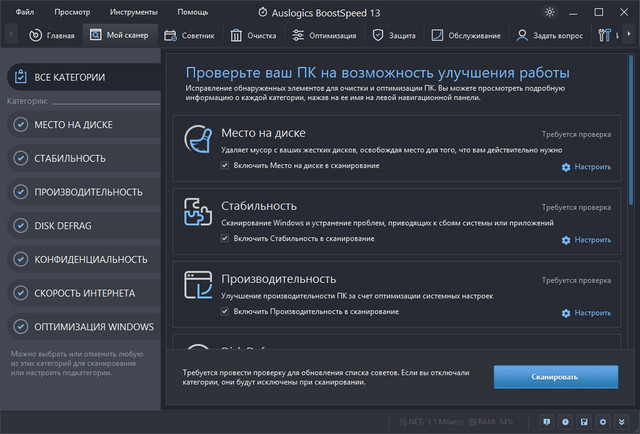Open the Оптимизация tab
Viewport: 640px width, 434px height.
coord(321,35)
